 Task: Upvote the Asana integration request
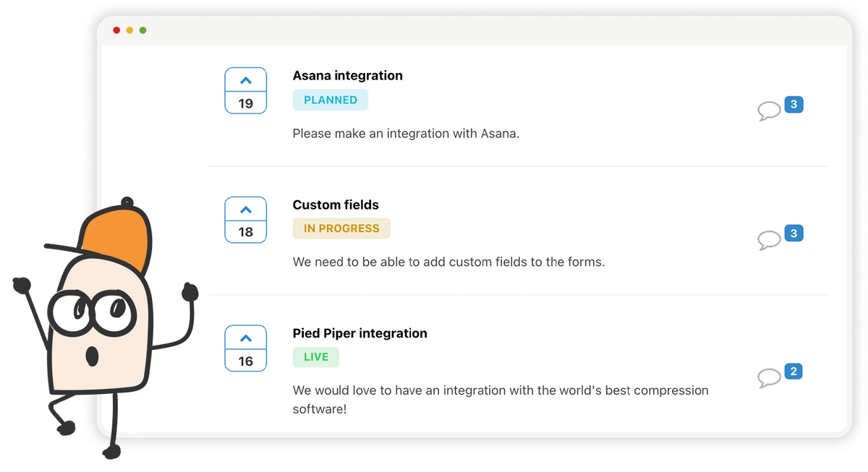tap(246, 80)
